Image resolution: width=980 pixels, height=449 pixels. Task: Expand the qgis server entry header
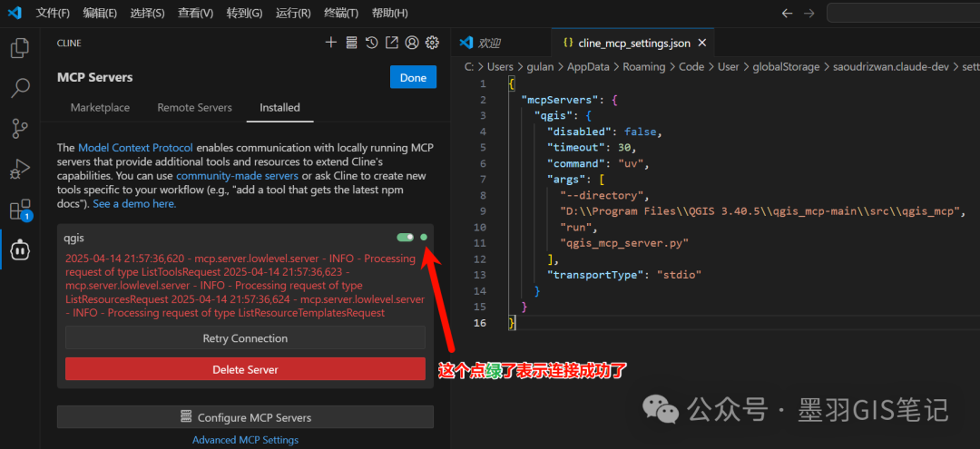tap(181, 238)
